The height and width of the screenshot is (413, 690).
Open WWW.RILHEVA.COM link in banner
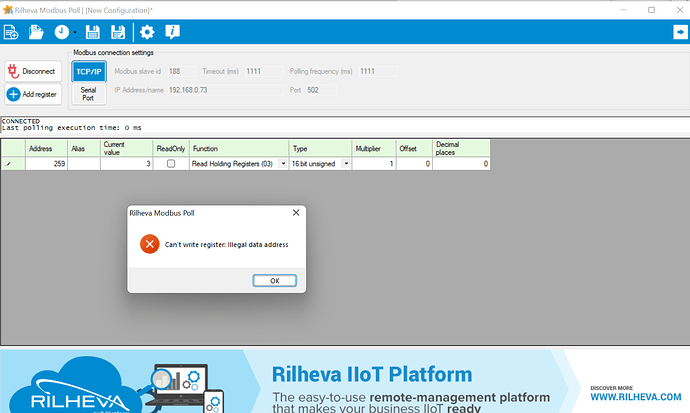coord(635,397)
